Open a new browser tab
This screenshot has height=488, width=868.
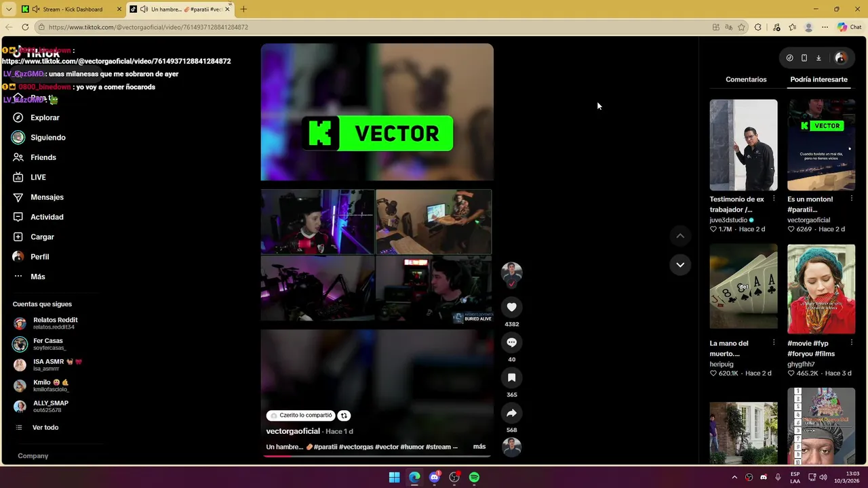(x=243, y=9)
